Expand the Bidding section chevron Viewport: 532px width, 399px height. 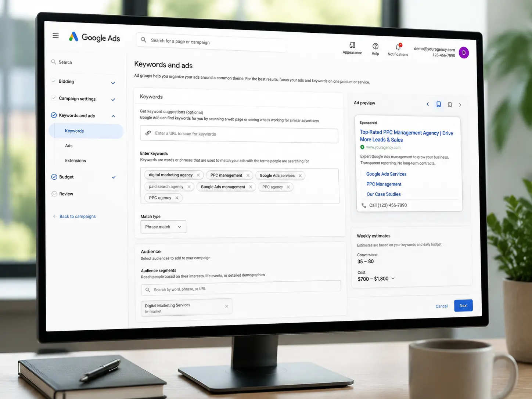tap(113, 83)
